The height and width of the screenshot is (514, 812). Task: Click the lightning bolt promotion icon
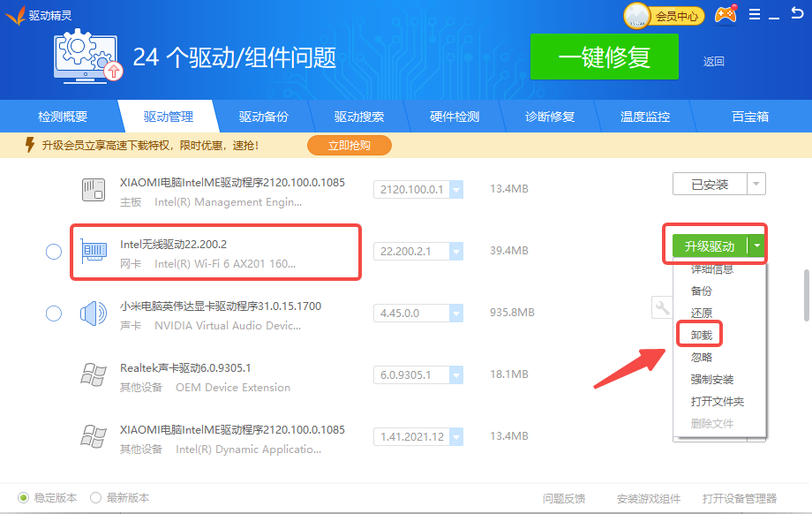[x=30, y=145]
